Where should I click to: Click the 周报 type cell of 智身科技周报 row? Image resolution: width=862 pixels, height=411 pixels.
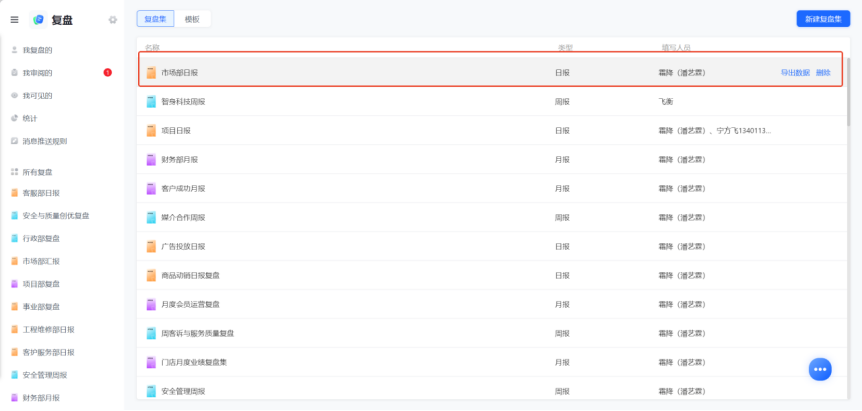point(562,102)
